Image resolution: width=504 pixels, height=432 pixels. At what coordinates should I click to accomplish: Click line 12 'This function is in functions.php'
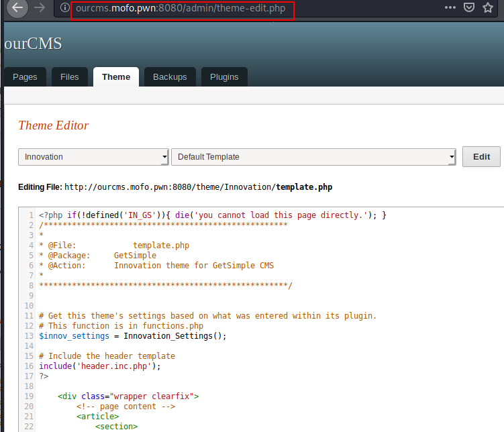[121, 326]
